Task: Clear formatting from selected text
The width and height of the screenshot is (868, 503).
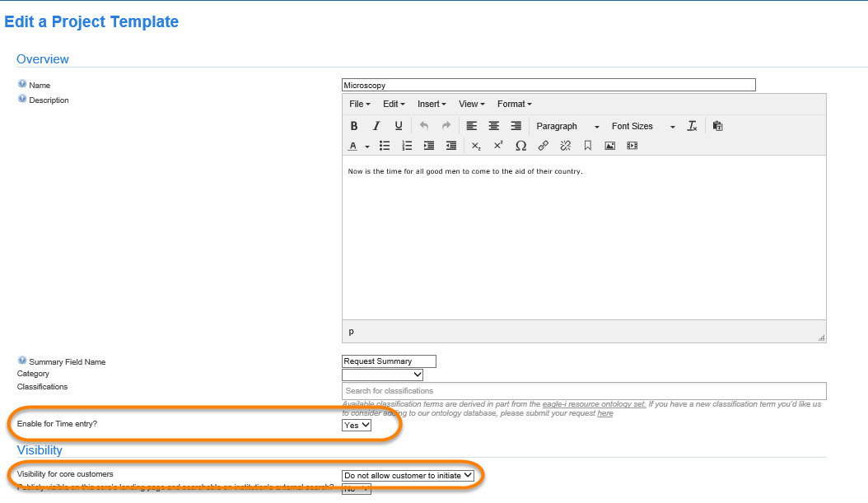Action: coord(693,126)
